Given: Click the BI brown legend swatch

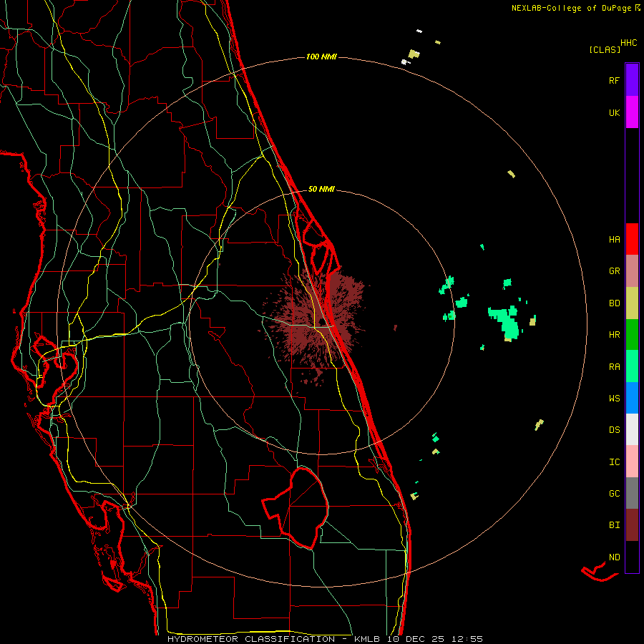Looking at the screenshot, I should [632, 525].
